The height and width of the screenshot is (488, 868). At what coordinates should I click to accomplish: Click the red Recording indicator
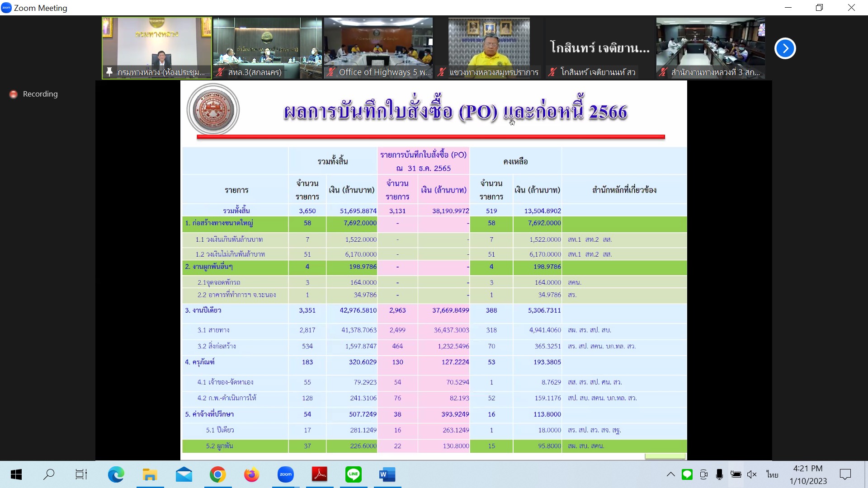(14, 94)
